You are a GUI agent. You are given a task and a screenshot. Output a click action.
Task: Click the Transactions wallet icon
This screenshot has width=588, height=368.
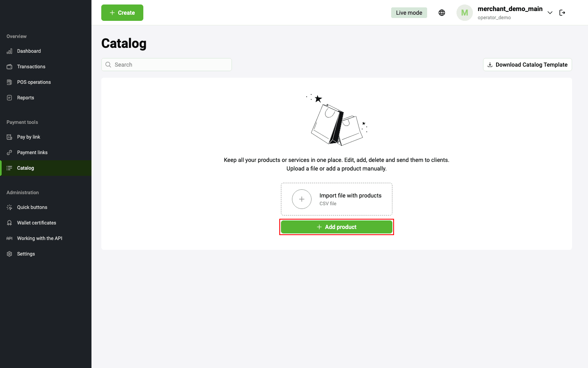coord(9,67)
